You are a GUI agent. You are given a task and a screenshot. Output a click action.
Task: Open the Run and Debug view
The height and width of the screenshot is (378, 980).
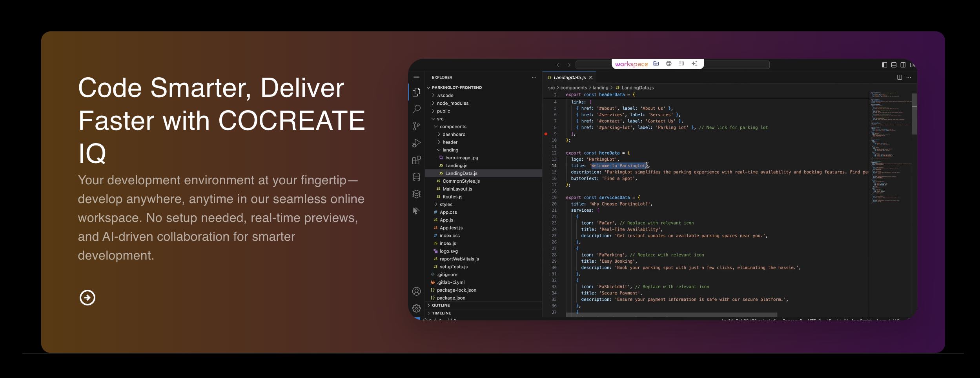(x=417, y=143)
